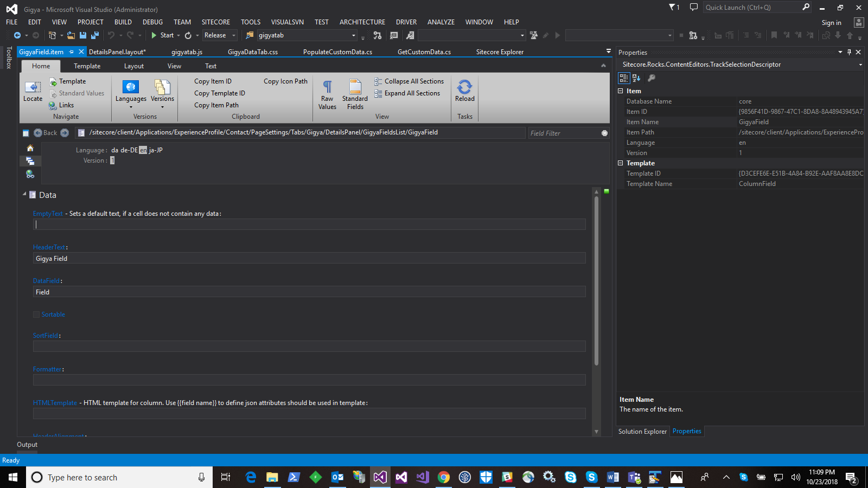Open the ARCHITECTURE menu
This screenshot has width=868, height=488.
(x=362, y=22)
